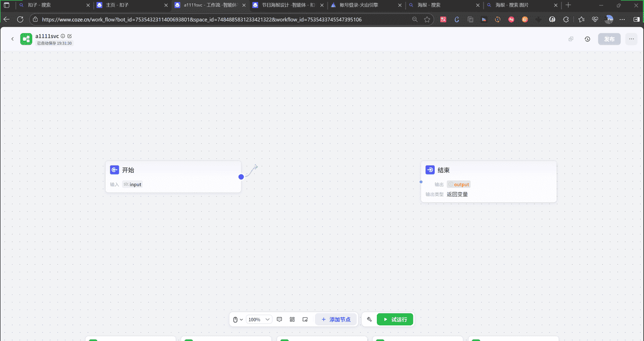This screenshot has width=644, height=341.
Task: Click the duplicate workflow icon near history
Action: tap(571, 39)
